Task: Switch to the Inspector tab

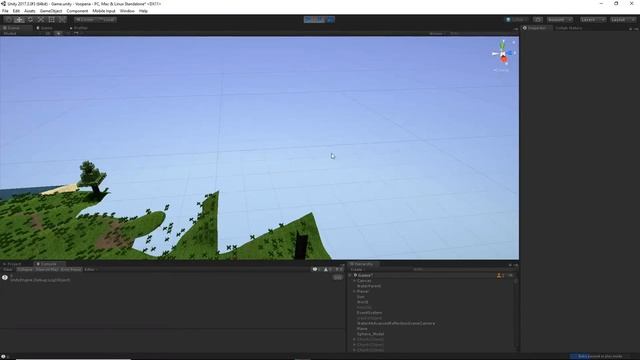Action: [x=537, y=28]
